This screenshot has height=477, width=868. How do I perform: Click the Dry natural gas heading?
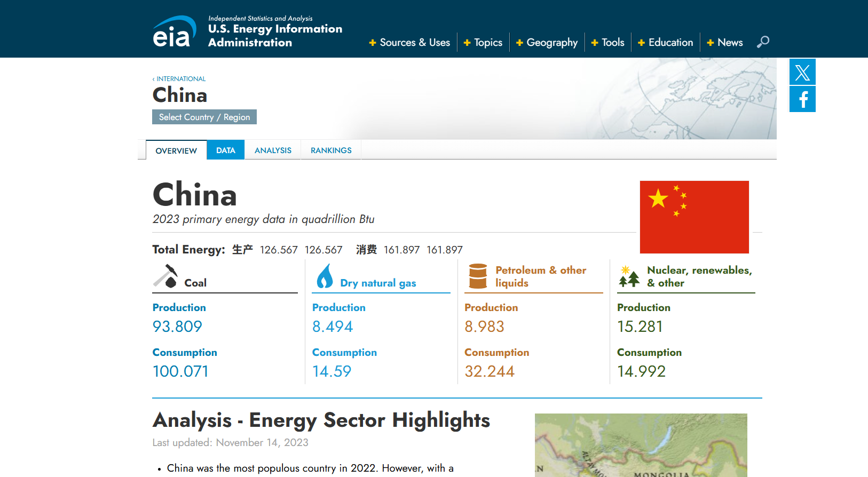pos(378,283)
